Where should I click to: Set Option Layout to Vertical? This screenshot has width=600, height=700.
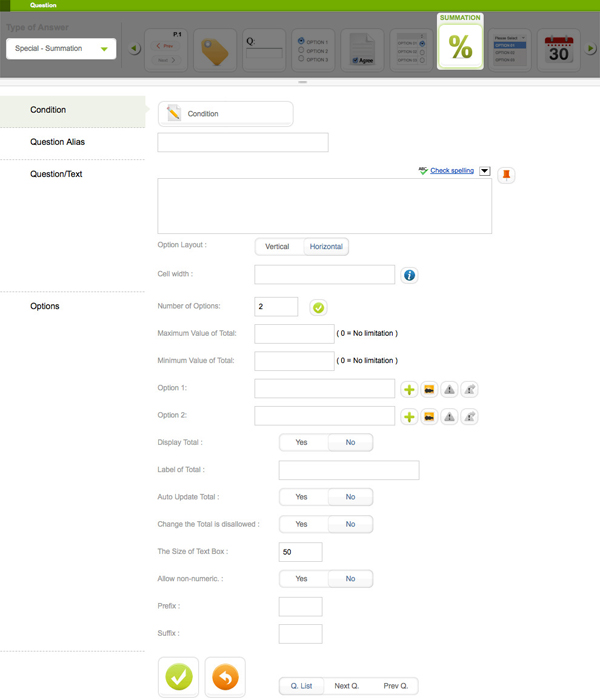pos(277,247)
